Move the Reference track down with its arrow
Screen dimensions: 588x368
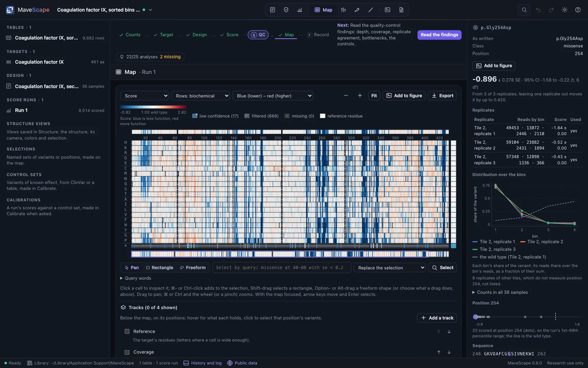[x=449, y=331]
